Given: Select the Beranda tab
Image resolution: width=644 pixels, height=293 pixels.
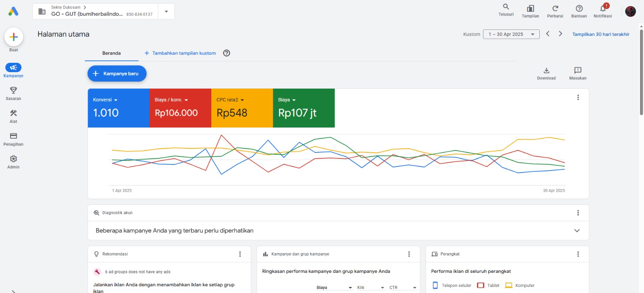Looking at the screenshot, I should click(x=111, y=53).
